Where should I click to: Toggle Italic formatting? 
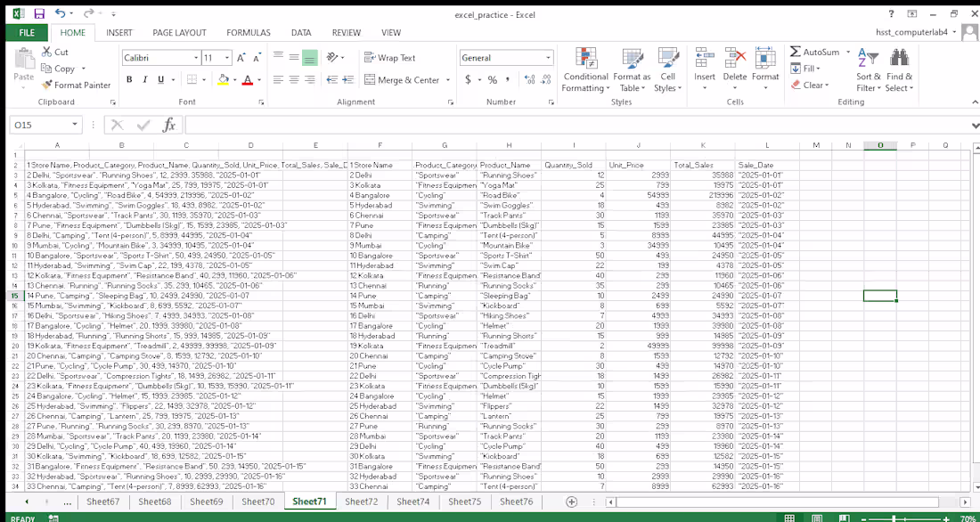pos(145,79)
